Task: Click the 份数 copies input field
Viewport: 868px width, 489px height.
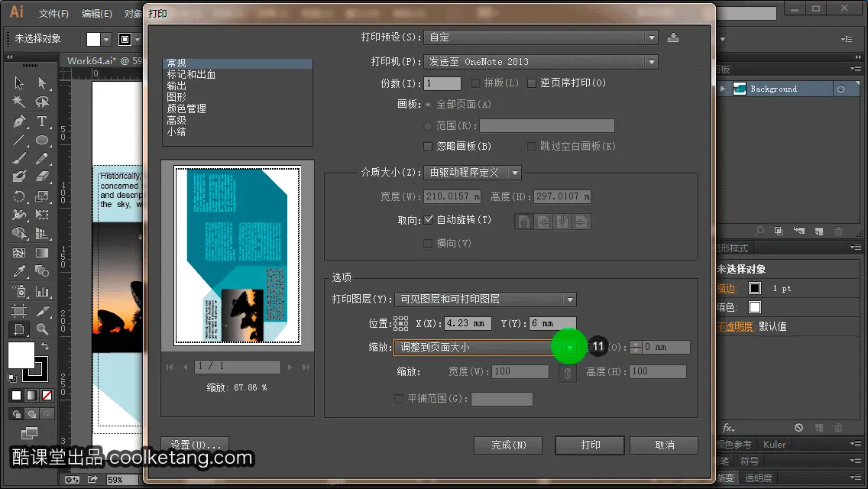Action: 442,83
